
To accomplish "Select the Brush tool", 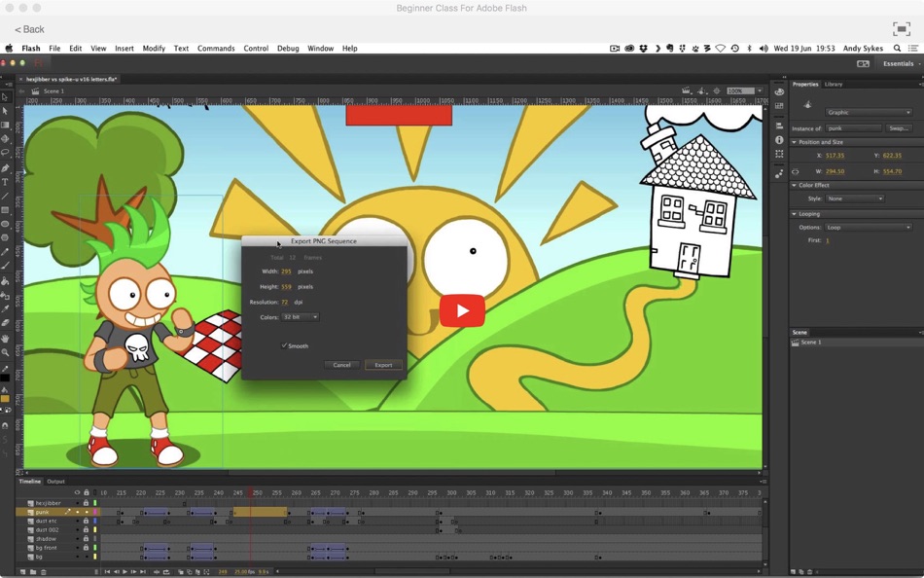I will click(x=5, y=266).
